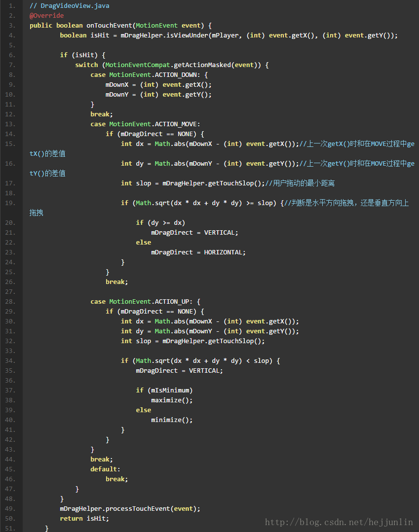The image size is (419, 532).
Task: Click the return isHit statement
Action: pos(84,519)
